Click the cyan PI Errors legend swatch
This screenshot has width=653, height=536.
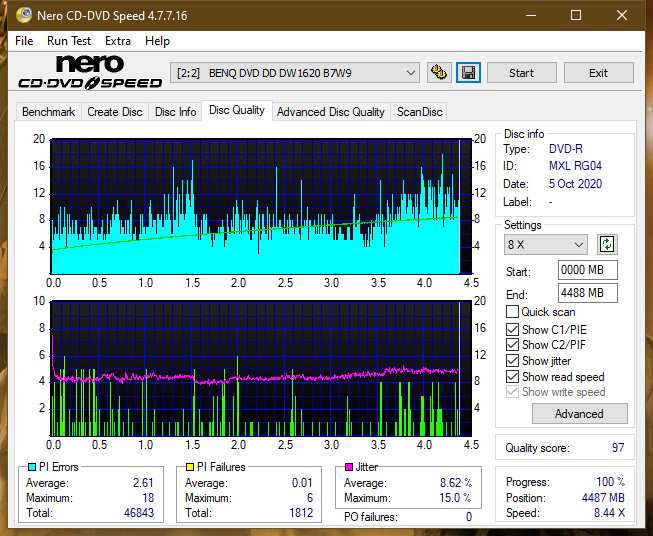click(x=32, y=467)
